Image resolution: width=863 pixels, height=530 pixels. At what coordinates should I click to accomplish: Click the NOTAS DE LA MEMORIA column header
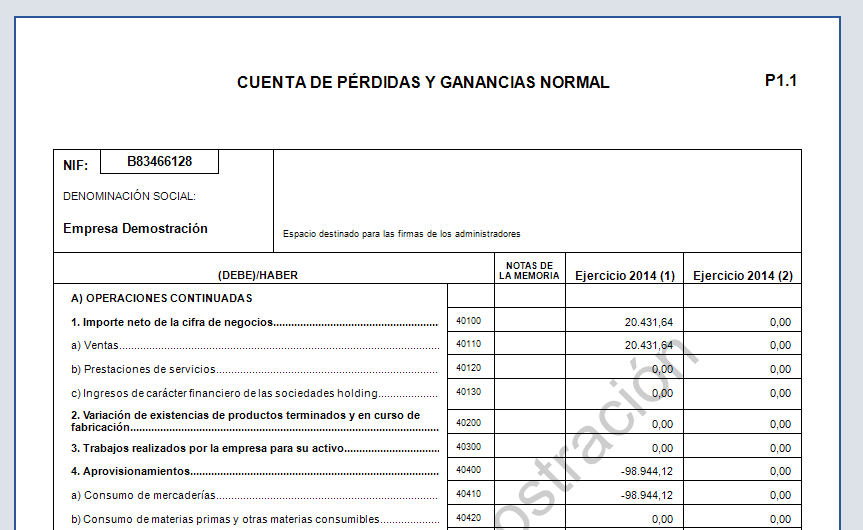(529, 270)
